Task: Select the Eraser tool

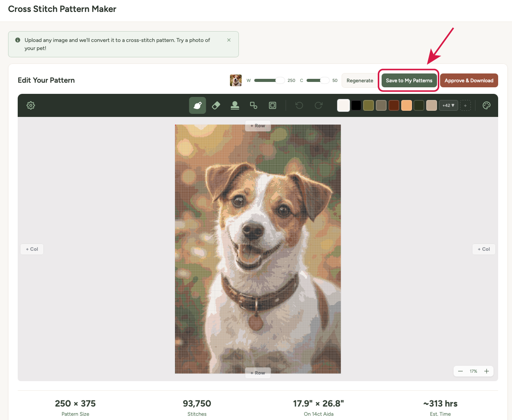Action: [216, 105]
